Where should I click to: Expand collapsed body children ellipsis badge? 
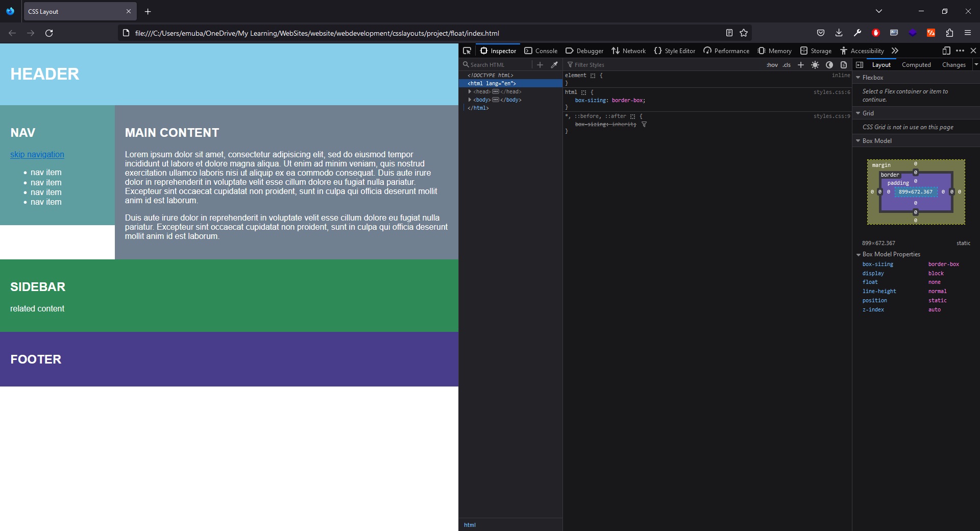coord(495,100)
